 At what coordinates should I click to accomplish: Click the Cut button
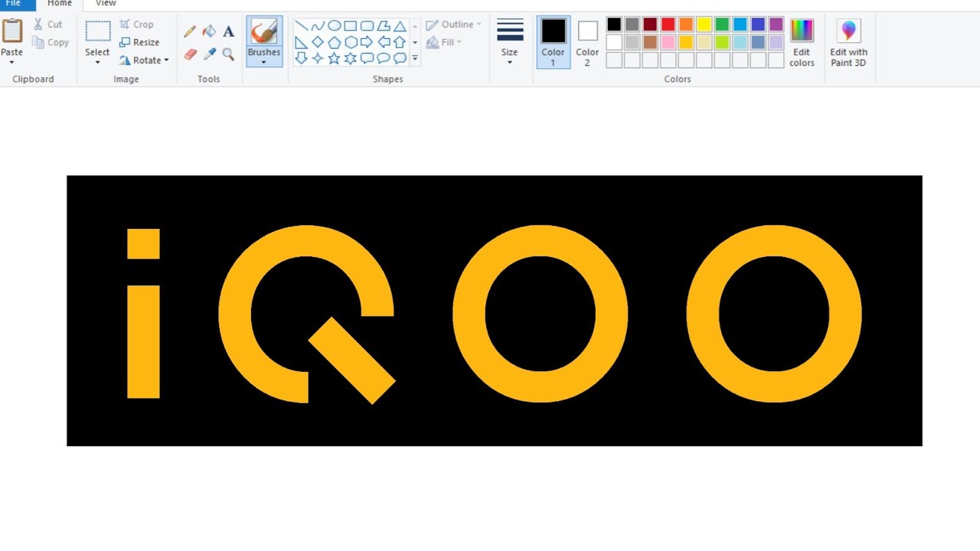(47, 24)
